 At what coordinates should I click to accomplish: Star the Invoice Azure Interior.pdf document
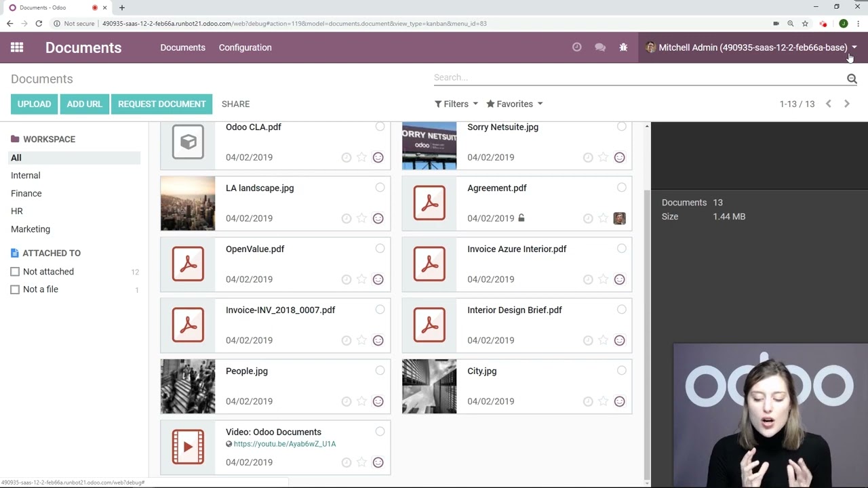[x=603, y=279]
